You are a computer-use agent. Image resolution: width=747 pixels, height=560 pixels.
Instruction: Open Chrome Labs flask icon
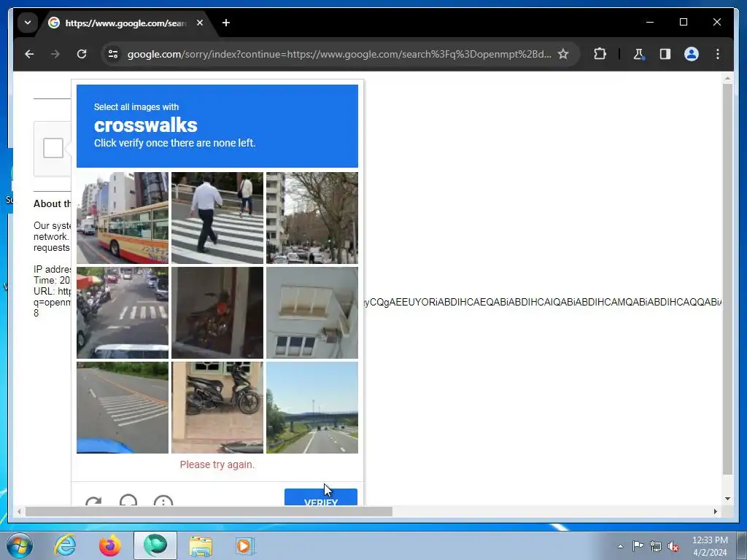tap(639, 54)
